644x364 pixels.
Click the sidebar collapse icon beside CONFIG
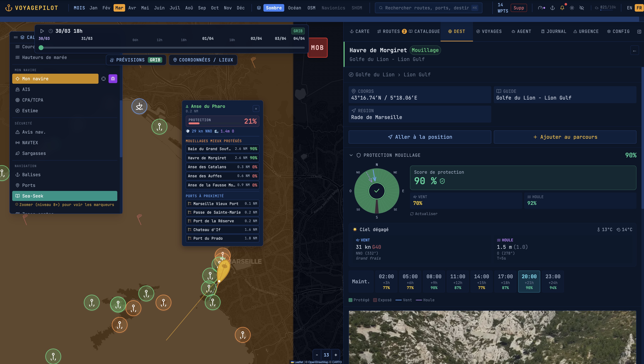click(x=639, y=32)
